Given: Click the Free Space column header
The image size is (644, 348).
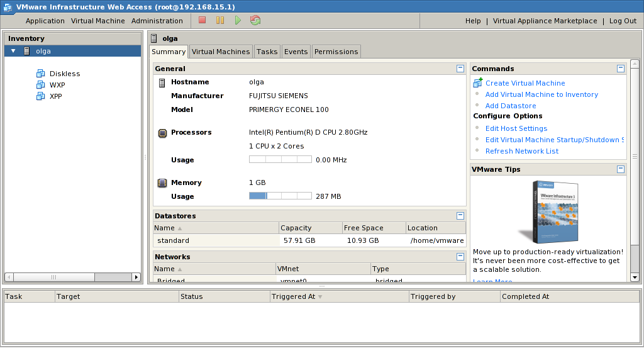Looking at the screenshot, I should click(374, 228).
